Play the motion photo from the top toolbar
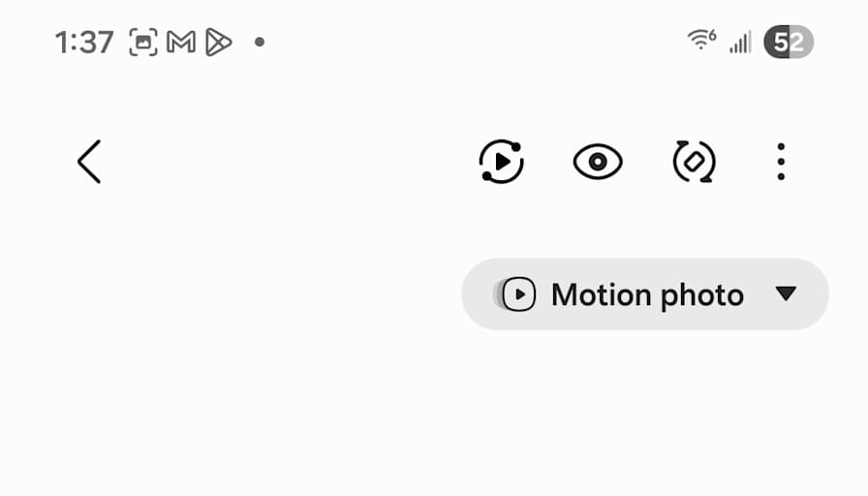The width and height of the screenshot is (868, 496). [501, 162]
